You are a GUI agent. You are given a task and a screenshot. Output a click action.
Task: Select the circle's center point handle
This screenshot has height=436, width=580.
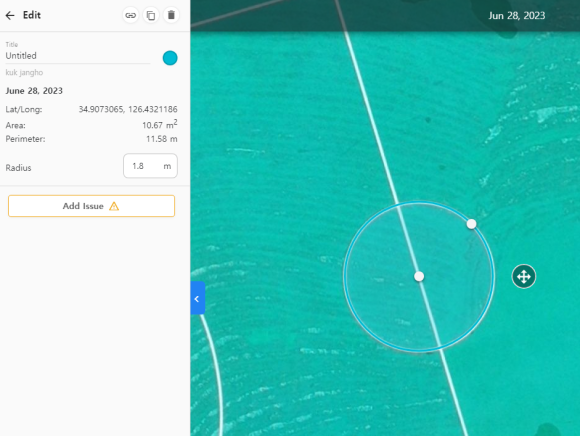[419, 276]
